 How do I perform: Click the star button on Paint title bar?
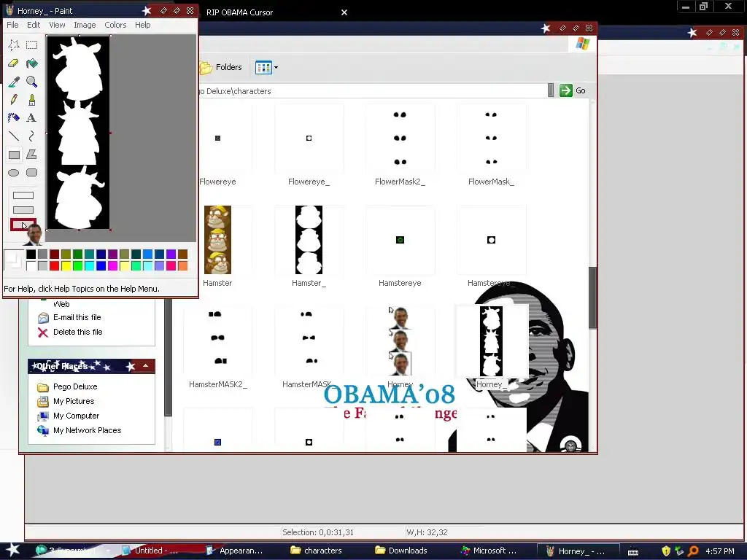[147, 10]
